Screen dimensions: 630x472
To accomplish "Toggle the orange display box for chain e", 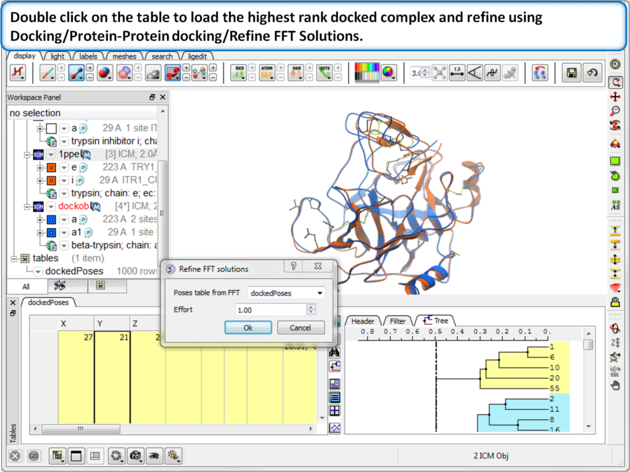I will [x=51, y=168].
